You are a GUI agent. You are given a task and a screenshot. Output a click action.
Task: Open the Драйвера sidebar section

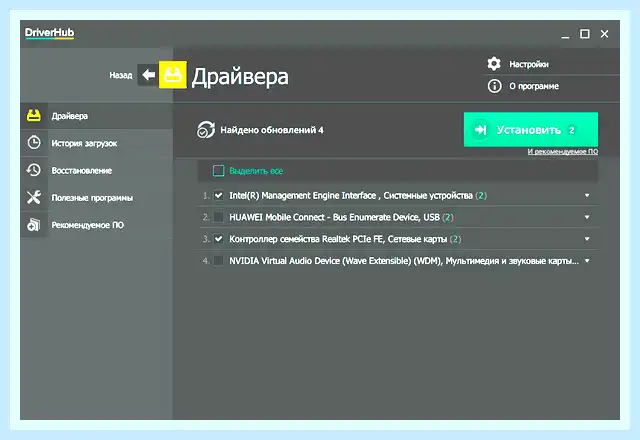[96, 116]
